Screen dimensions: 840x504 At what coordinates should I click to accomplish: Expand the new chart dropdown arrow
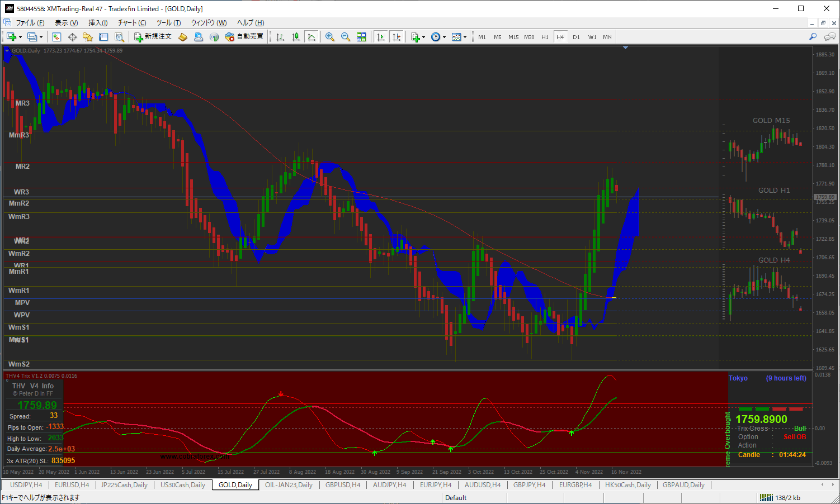click(21, 37)
